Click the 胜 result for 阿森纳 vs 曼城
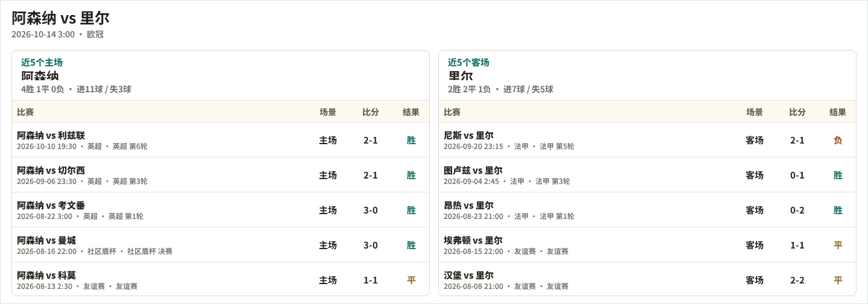Image resolution: width=868 pixels, height=304 pixels. click(x=411, y=245)
